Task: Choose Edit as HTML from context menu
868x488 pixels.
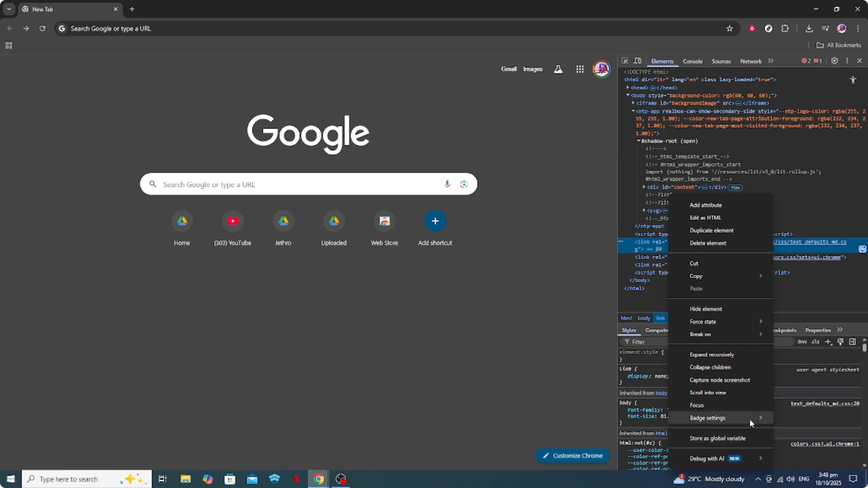Action: [x=721, y=218]
